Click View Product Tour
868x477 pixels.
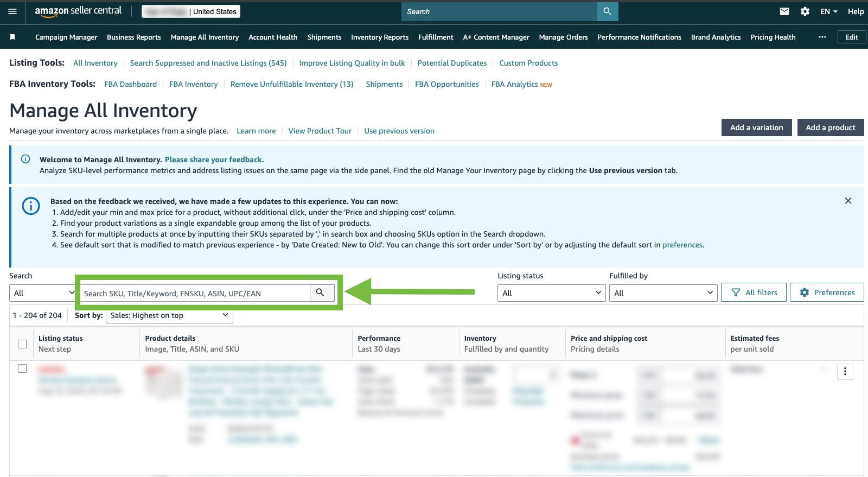(320, 131)
